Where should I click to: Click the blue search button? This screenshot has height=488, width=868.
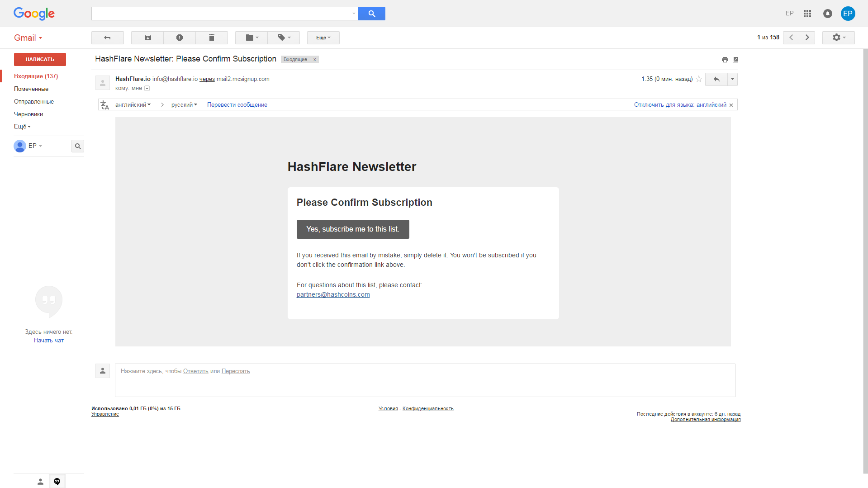click(371, 14)
